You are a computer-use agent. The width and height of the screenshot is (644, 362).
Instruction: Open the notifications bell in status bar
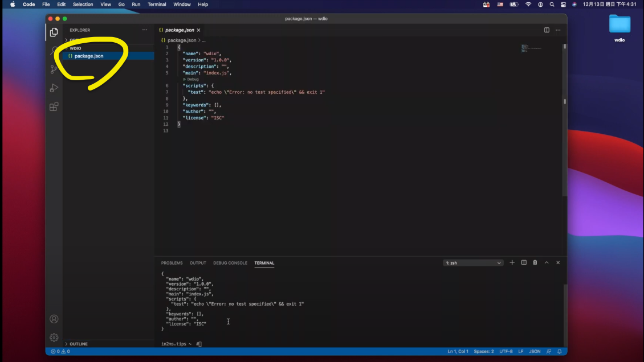(560, 351)
